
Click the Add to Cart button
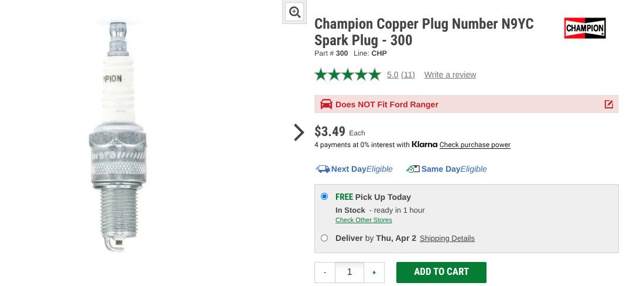441,272
